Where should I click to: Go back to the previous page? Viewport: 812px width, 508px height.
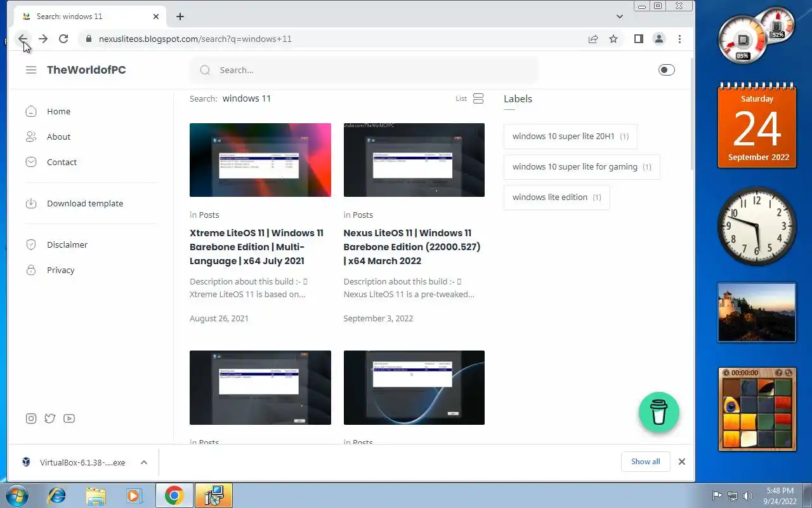tap(23, 39)
